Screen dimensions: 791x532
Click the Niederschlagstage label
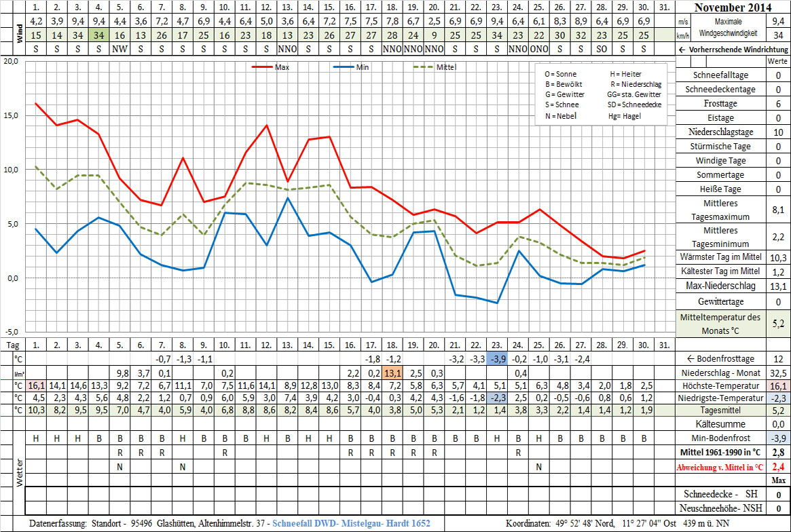[722, 132]
